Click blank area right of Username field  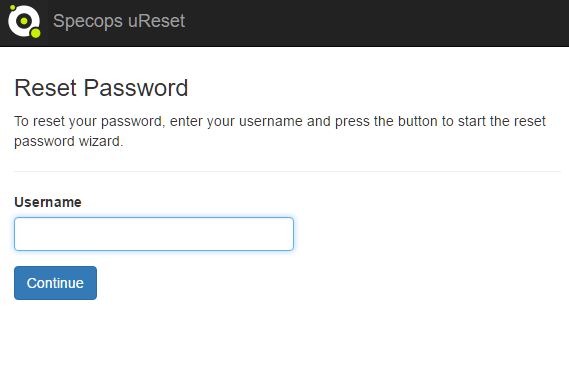[x=428, y=234]
